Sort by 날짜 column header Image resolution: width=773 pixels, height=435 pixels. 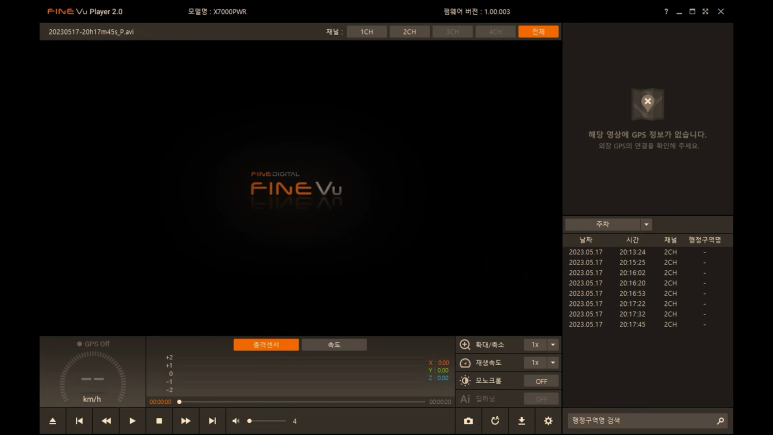click(586, 240)
